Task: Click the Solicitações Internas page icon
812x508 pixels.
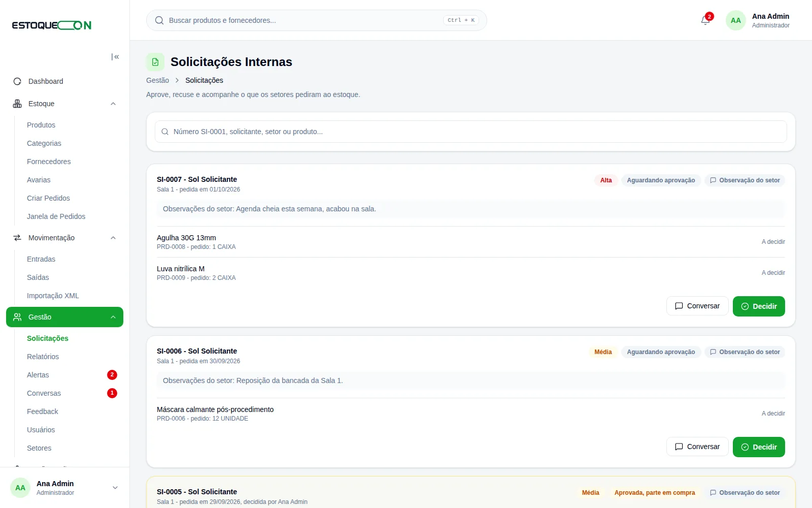Action: (155, 62)
